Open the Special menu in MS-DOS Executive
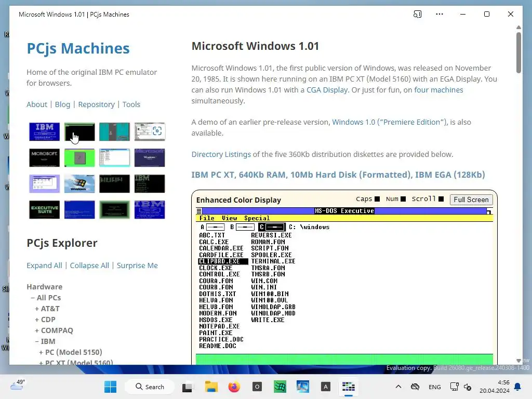Viewport: 532px width, 399px height. tap(257, 218)
